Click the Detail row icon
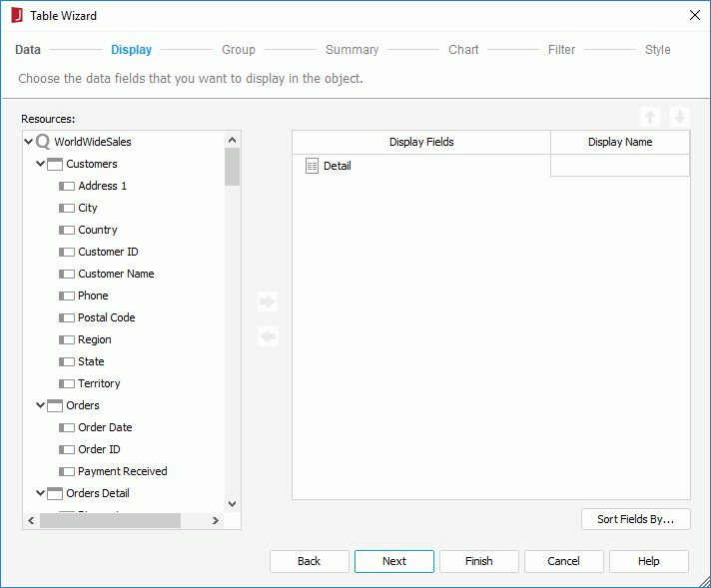 point(312,166)
